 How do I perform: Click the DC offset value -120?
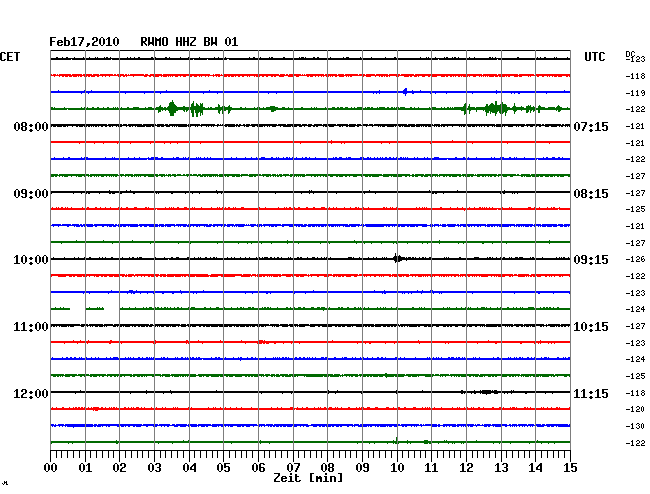[x=635, y=409]
